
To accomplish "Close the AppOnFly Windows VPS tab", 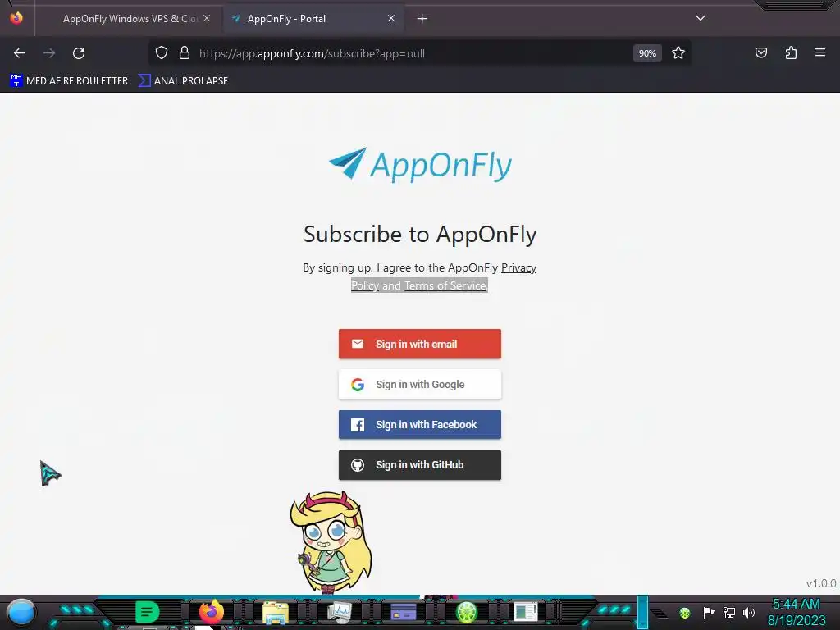I will tap(207, 18).
